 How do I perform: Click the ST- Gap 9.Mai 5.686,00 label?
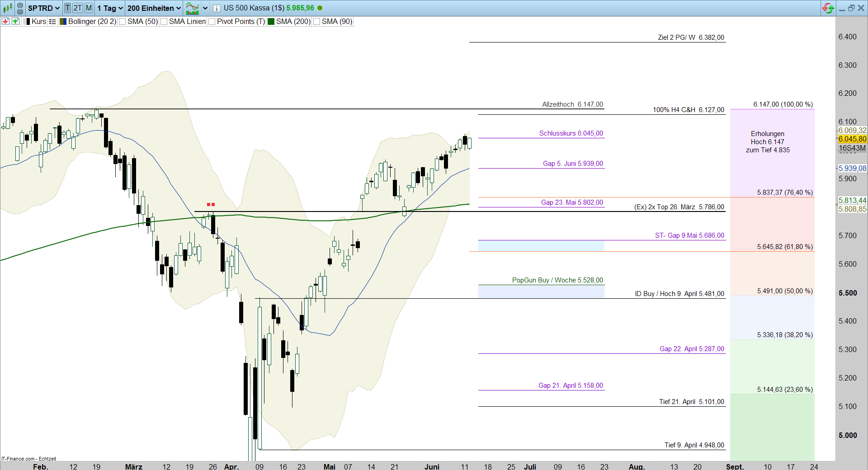coord(689,235)
